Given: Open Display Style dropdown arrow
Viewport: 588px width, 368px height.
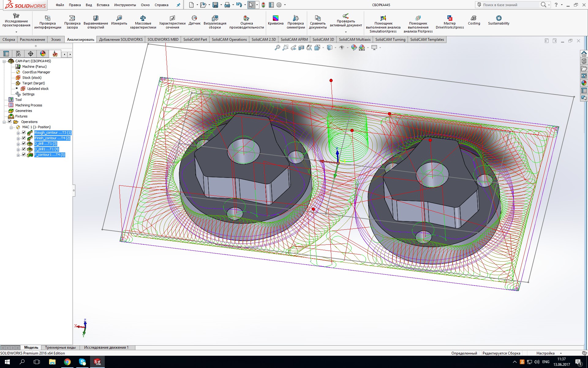Looking at the screenshot, I should (x=335, y=48).
